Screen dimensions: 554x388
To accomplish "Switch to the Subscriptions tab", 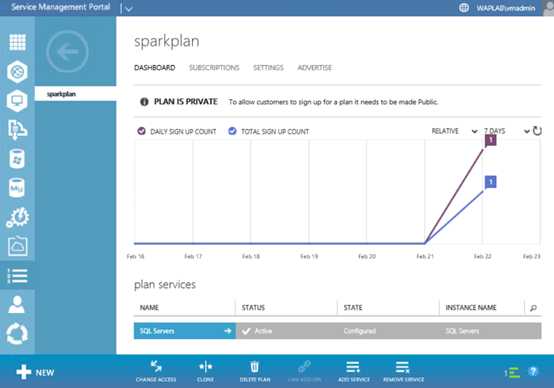I will (x=214, y=67).
